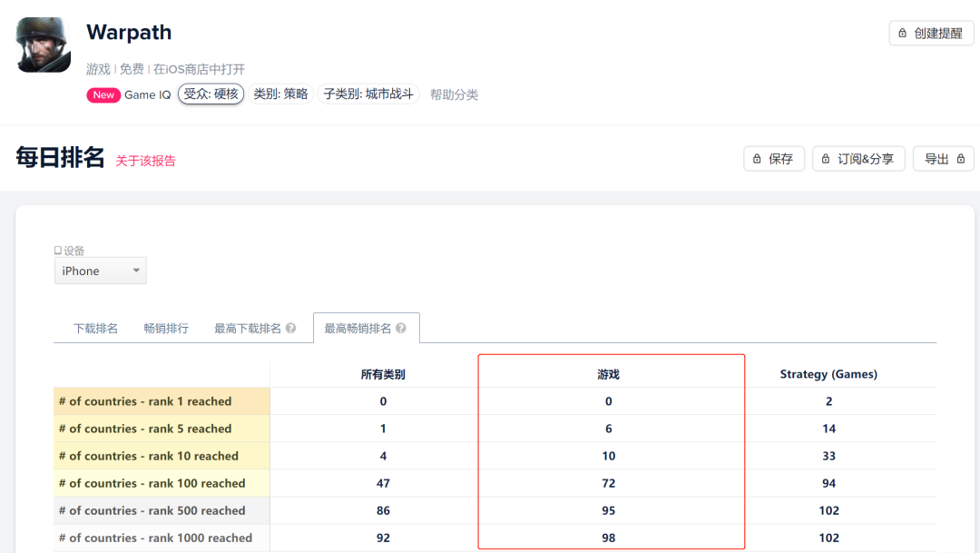980x553 pixels.
Task: Toggle the 设备 checkbox
Action: (x=56, y=250)
